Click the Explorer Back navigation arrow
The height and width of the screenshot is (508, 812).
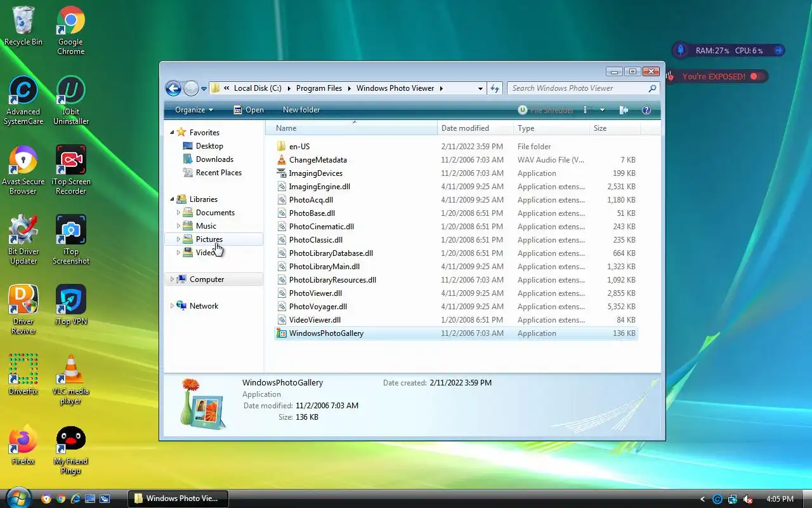(x=173, y=88)
